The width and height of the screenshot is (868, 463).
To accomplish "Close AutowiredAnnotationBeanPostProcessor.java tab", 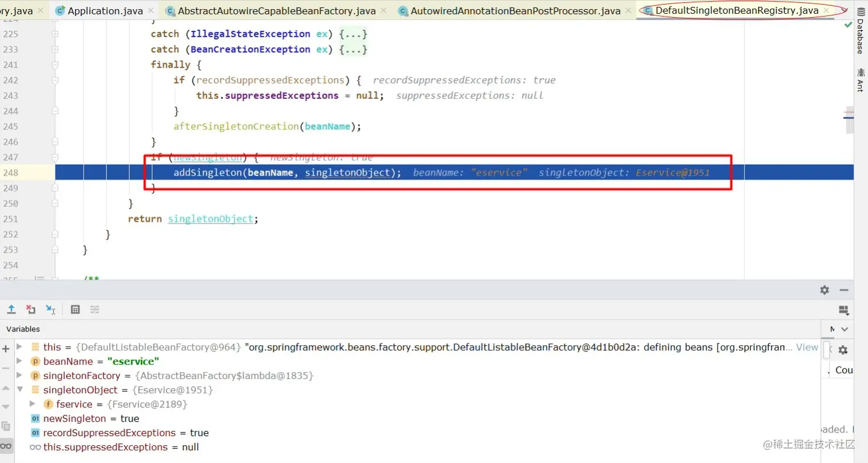I will 629,10.
